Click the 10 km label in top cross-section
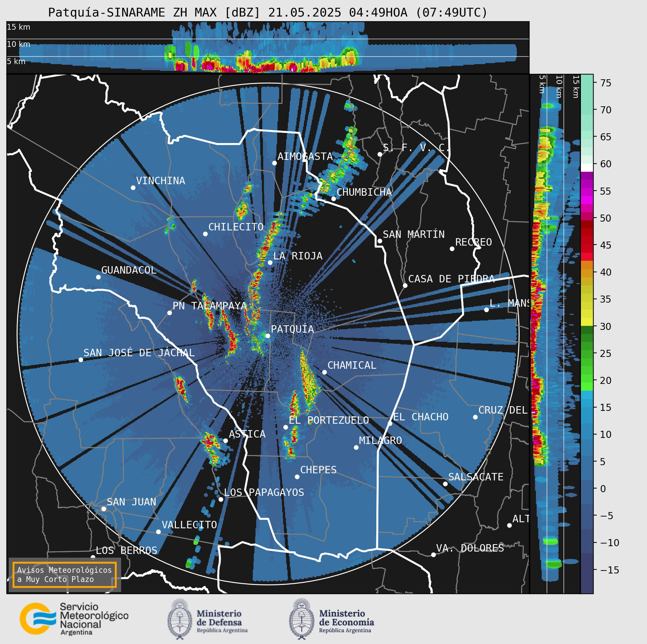Viewport: 647px width, 644px height. (x=19, y=44)
